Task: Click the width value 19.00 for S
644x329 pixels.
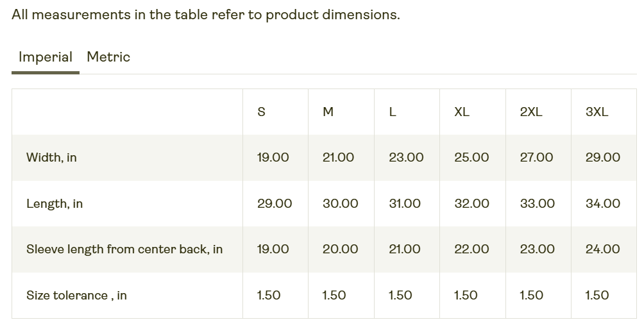Action: 273,158
